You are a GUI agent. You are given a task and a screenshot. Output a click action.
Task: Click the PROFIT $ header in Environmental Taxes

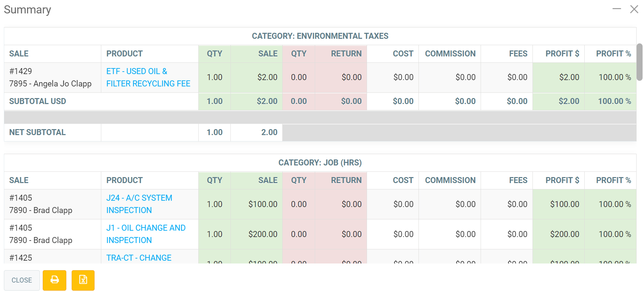point(562,54)
